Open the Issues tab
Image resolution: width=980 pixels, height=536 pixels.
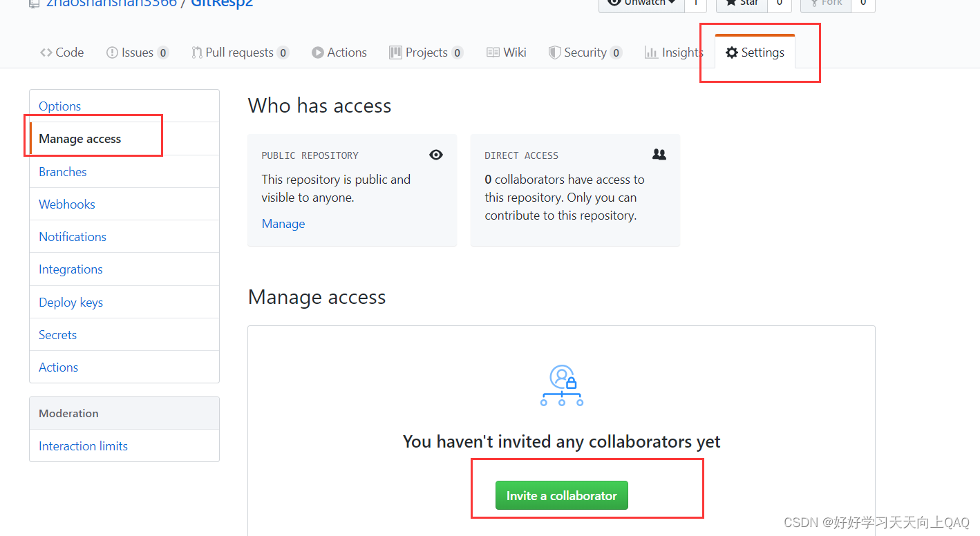pos(137,52)
